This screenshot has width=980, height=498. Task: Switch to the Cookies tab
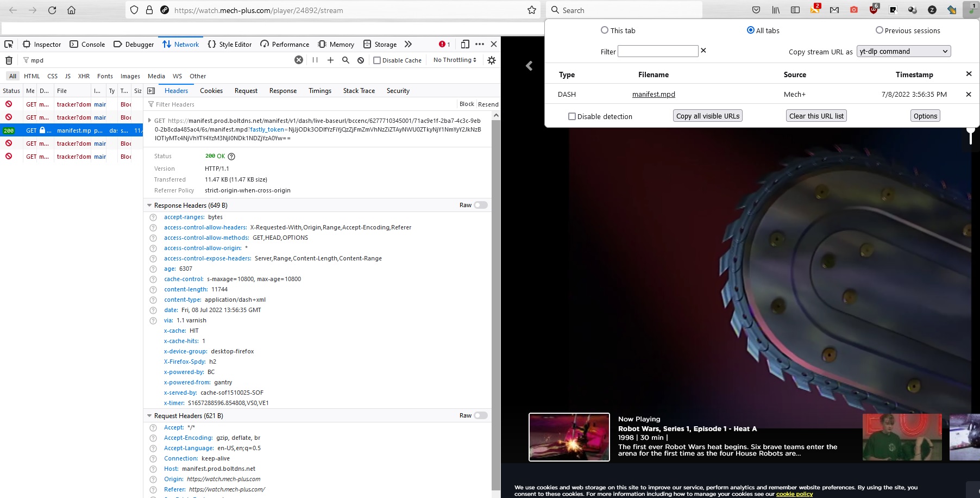tap(211, 91)
